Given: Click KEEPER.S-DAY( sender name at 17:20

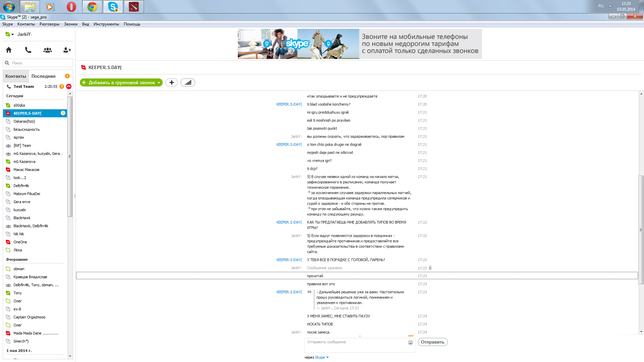Looking at the screenshot, I should point(289,104).
